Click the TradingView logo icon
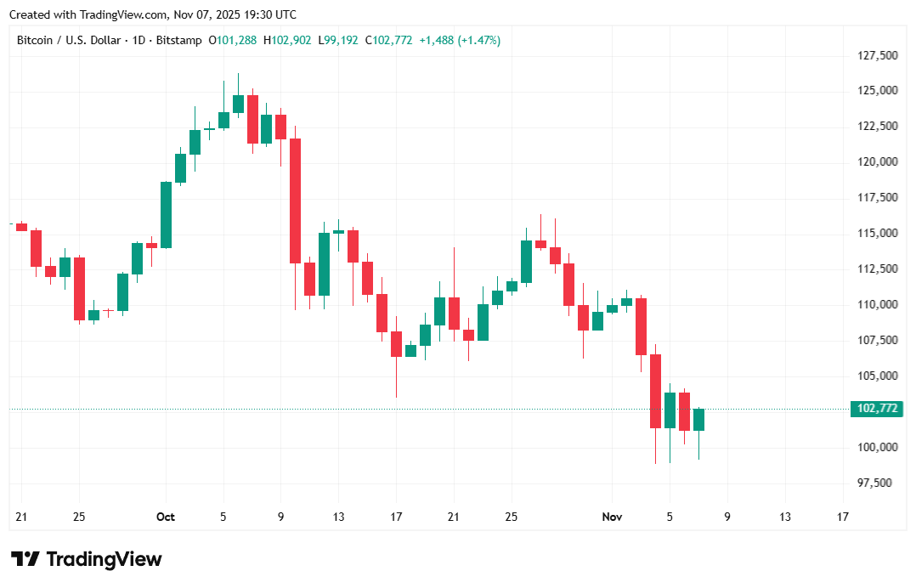Screen dimensions: 916x588 (x=26, y=559)
